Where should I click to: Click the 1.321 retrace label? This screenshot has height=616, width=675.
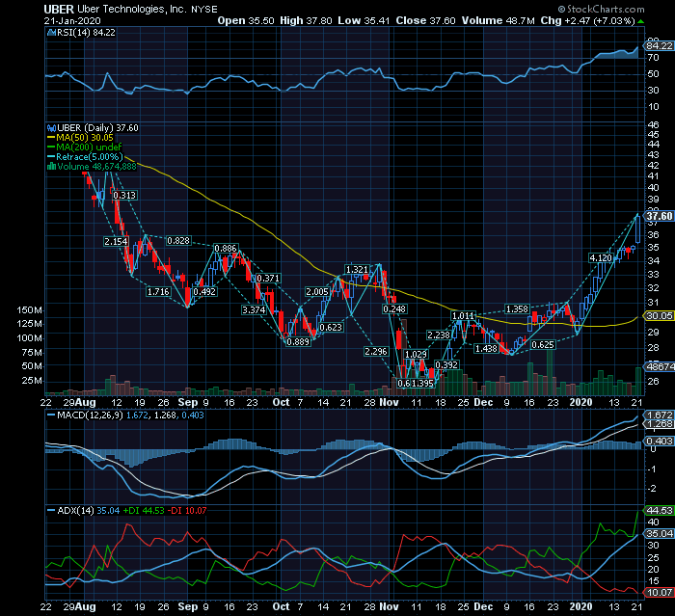pos(357,269)
